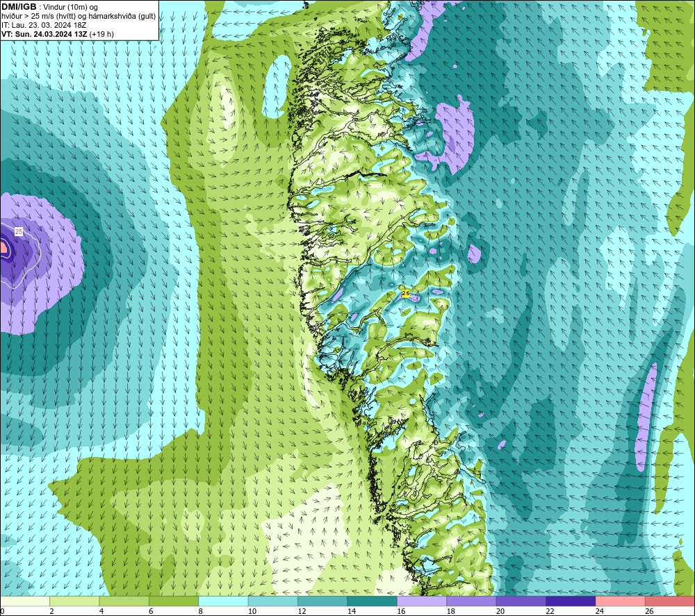The image size is (695, 616).
Task: Click the legend tick label '2'
Action: (52, 612)
